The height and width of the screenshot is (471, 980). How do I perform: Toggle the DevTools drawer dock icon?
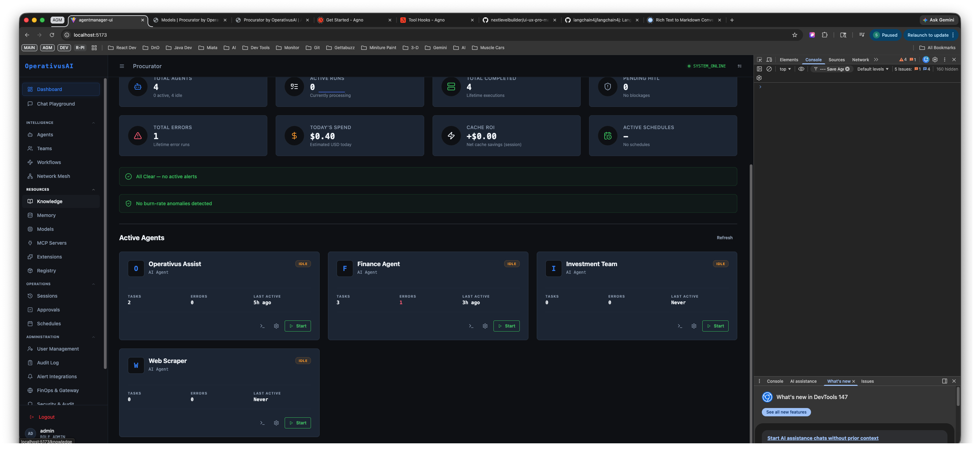point(945,381)
